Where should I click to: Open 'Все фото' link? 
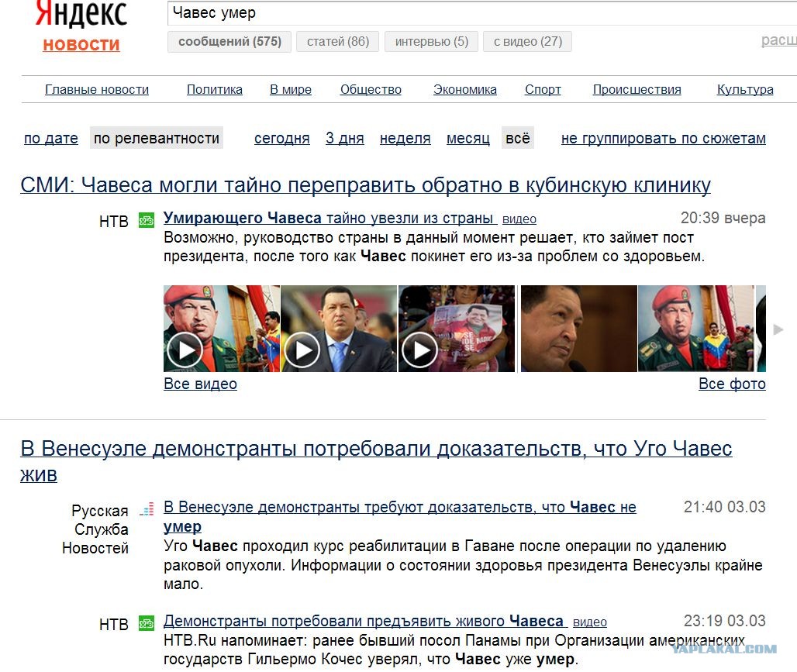pyautogui.click(x=732, y=384)
